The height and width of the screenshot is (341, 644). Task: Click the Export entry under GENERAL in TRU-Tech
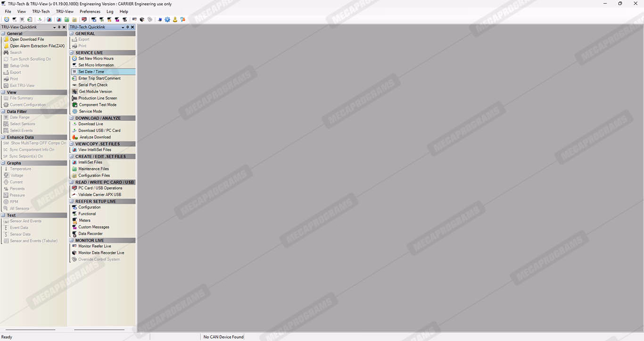pos(84,40)
